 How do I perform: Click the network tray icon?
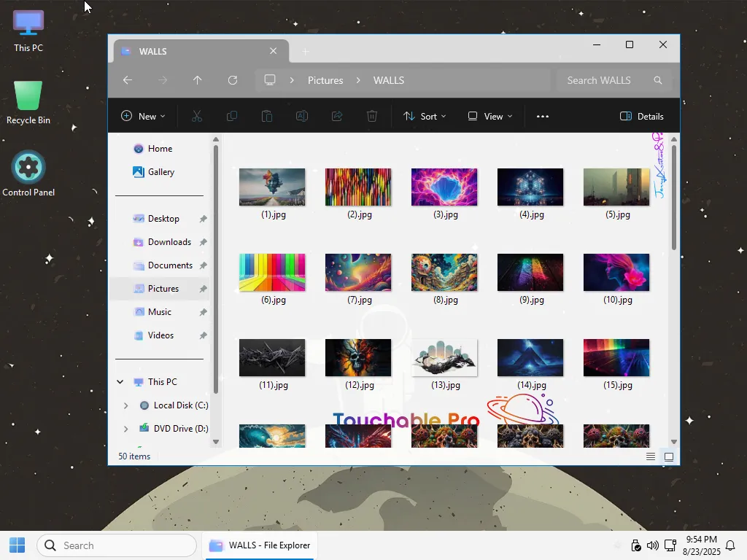[670, 545]
